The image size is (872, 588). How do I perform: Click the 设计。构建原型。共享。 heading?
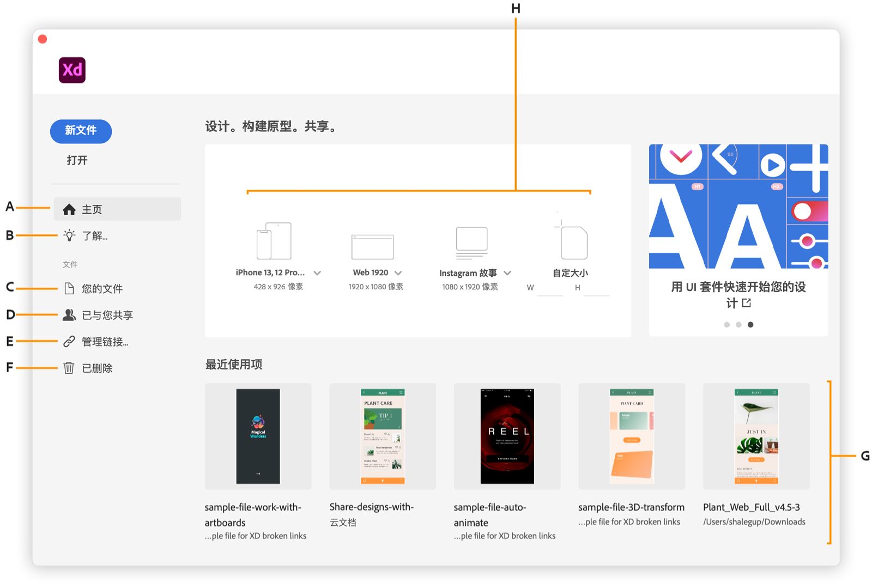(271, 126)
